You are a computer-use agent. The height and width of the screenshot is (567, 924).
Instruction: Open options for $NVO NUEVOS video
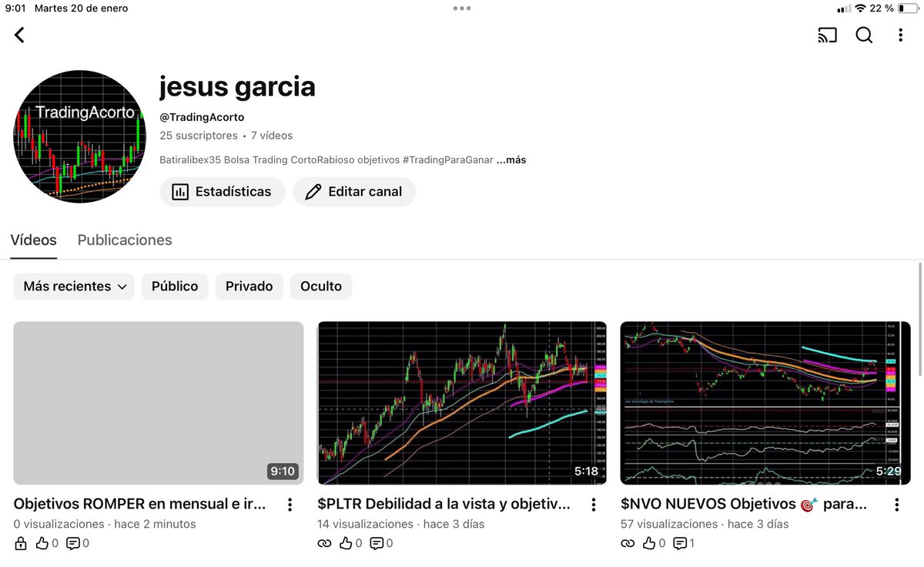[x=896, y=505]
